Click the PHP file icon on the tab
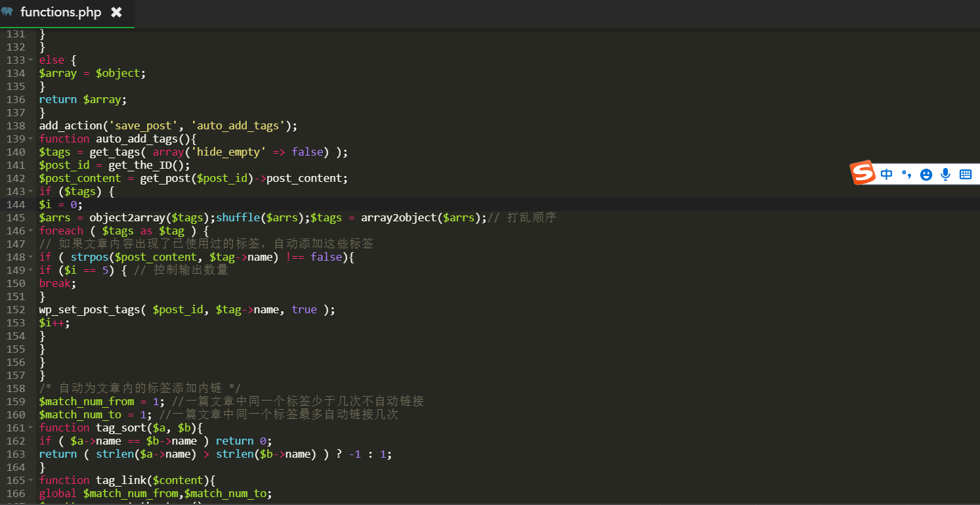The width and height of the screenshot is (980, 505). click(x=8, y=12)
